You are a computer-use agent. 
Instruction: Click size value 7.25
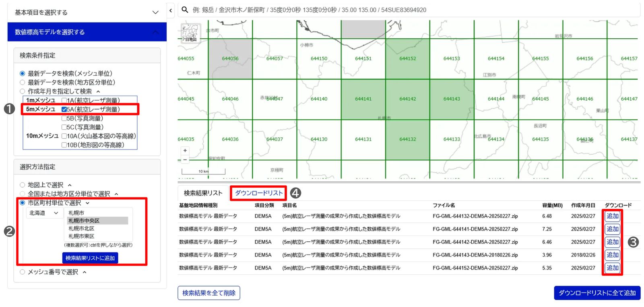547,229
